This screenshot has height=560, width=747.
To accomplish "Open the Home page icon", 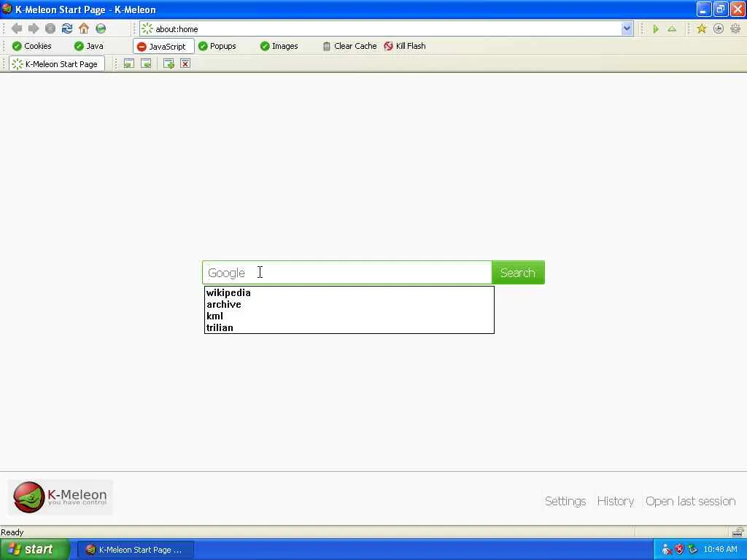I will [x=84, y=28].
